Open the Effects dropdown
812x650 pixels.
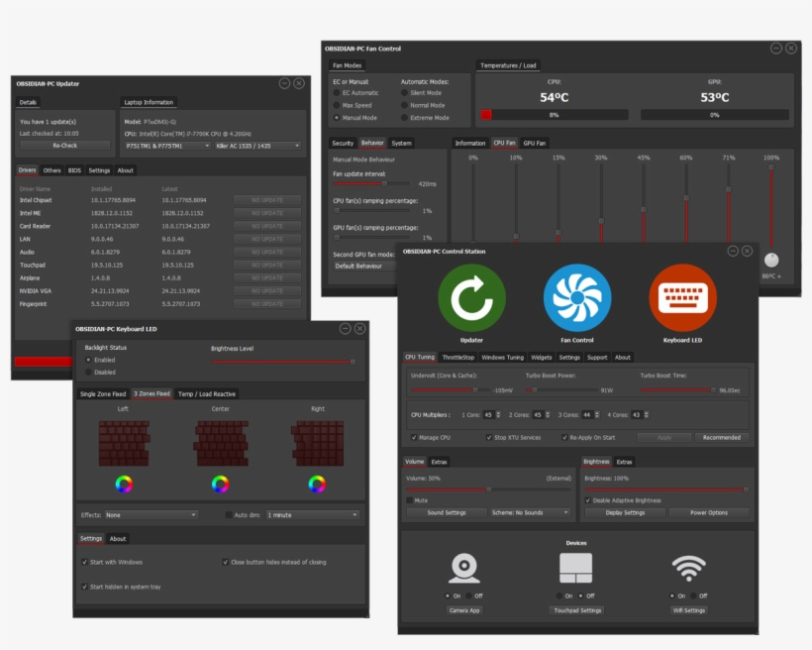[x=149, y=513]
